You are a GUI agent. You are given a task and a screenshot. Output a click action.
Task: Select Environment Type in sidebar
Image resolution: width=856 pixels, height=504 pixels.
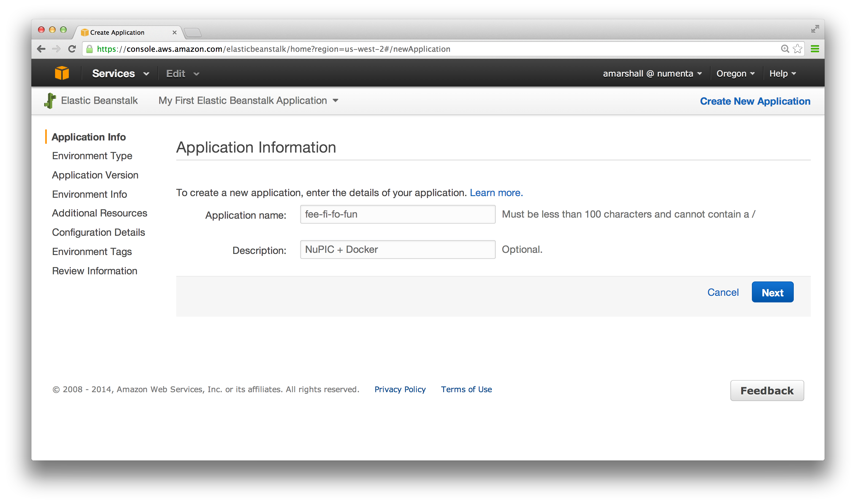[x=92, y=156]
